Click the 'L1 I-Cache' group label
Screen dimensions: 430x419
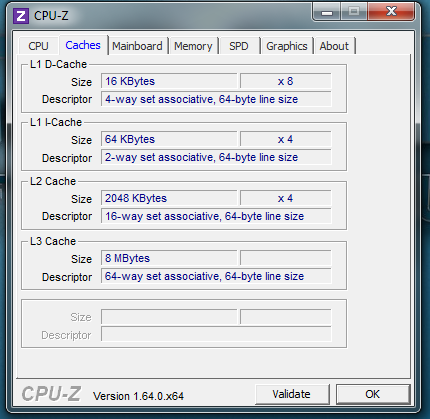click(56, 122)
